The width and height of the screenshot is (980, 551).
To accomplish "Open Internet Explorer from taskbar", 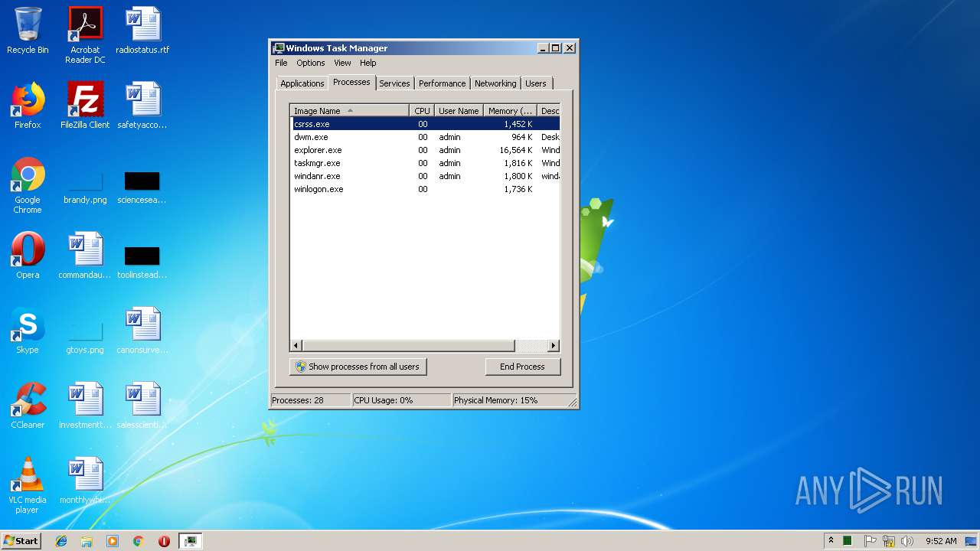I will [61, 541].
